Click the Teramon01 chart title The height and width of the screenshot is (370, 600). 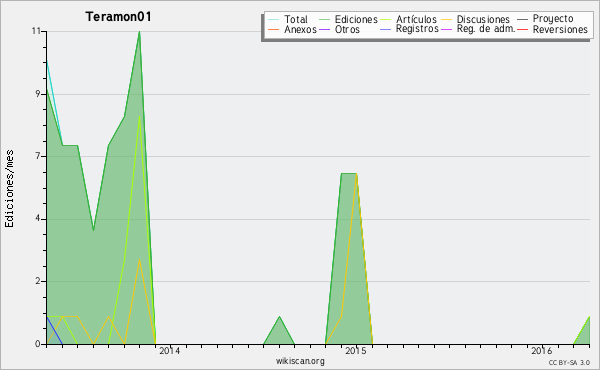point(119,17)
